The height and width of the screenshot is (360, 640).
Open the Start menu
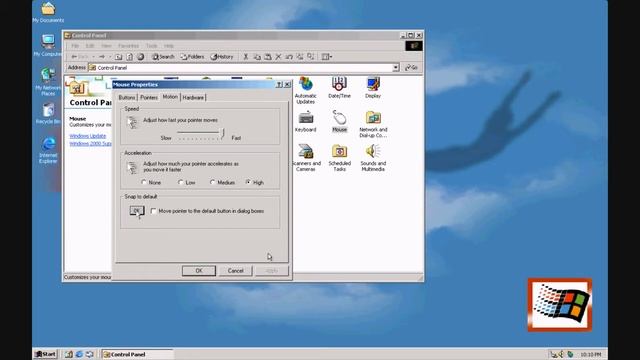click(45, 354)
